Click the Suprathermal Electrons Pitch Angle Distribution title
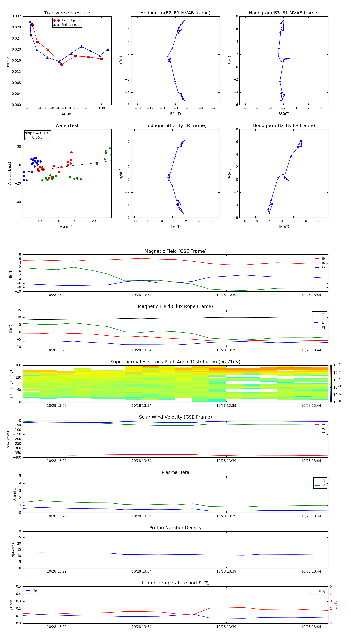Image resolution: width=351 pixels, height=644 pixels. point(175,362)
